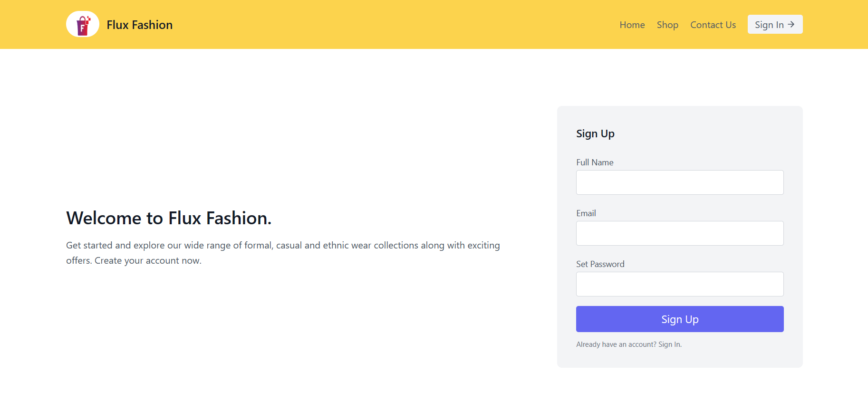Open the Shop page from navigation
Viewport: 868px width, 420px height.
pyautogui.click(x=667, y=25)
